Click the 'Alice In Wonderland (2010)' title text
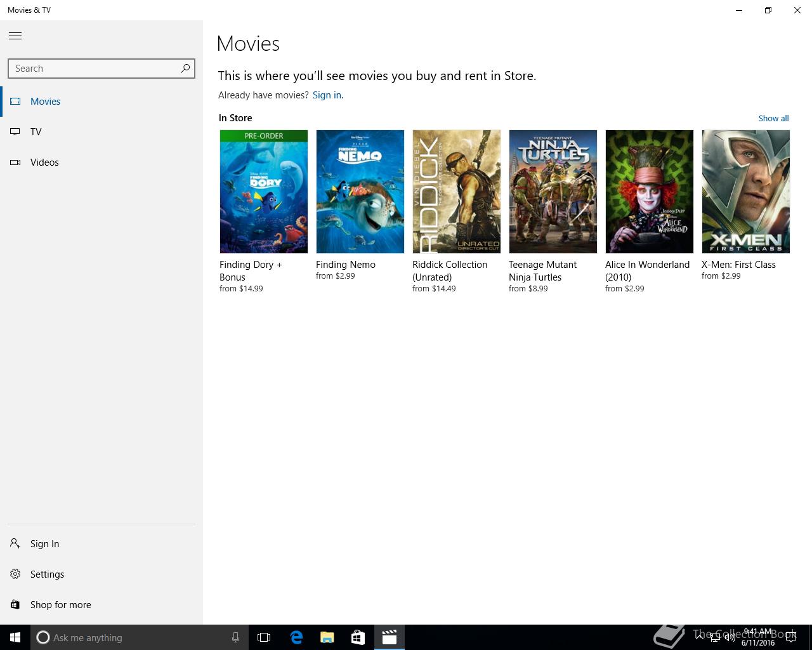The width and height of the screenshot is (812, 650). pyautogui.click(x=647, y=271)
